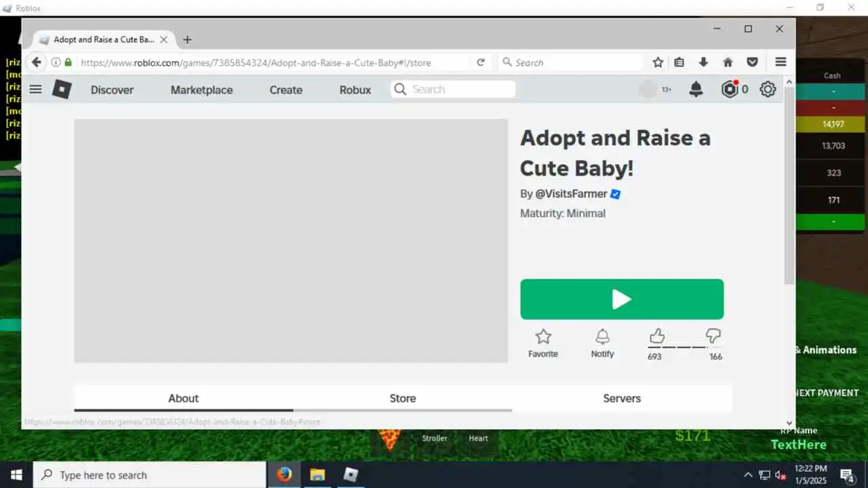This screenshot has height=488, width=868.
Task: Switch to the Servers tab
Action: tap(622, 399)
